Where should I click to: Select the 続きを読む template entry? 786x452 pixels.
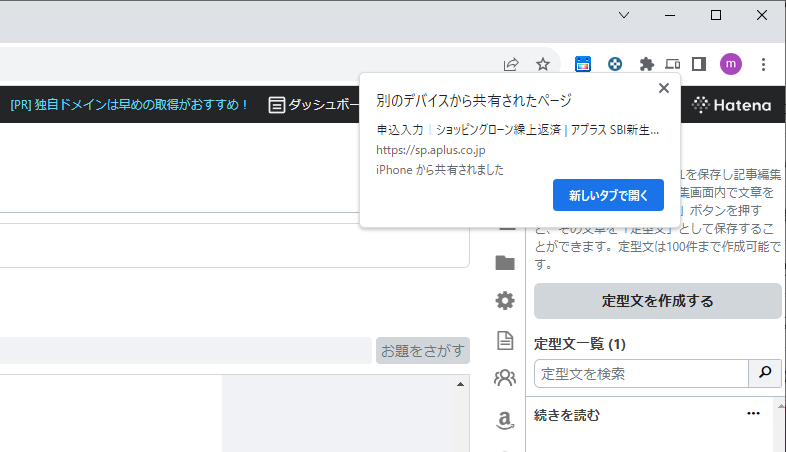coord(566,415)
